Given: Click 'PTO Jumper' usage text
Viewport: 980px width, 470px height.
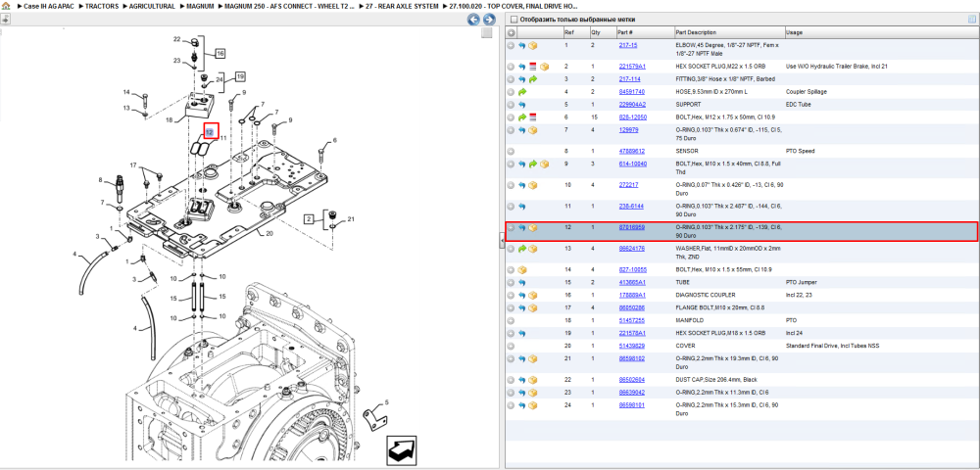Looking at the screenshot, I should click(x=802, y=283).
